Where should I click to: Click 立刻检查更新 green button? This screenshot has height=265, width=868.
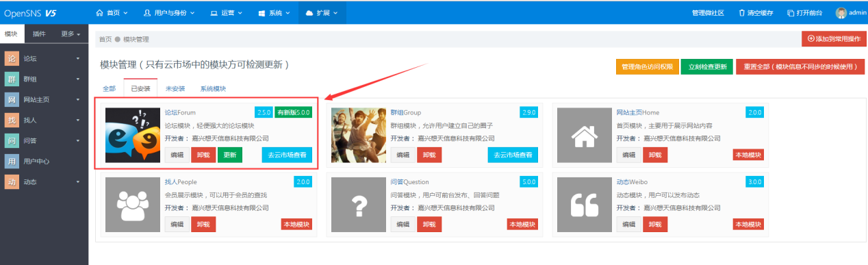[706, 66]
